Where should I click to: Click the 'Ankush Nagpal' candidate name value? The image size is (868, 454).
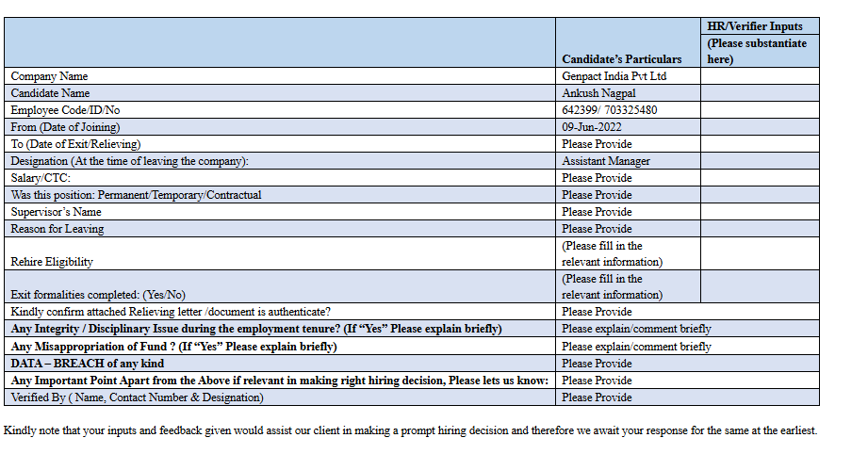click(x=598, y=93)
